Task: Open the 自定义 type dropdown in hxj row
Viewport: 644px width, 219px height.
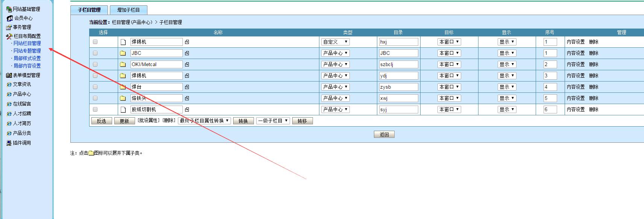Action: [336, 42]
